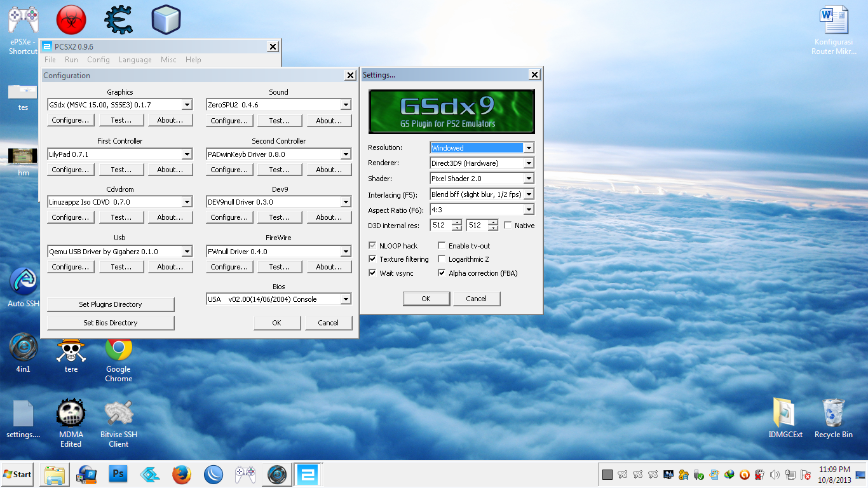Open the Language menu in PCSX2
Image resolution: width=868 pixels, height=488 pixels.
135,60
